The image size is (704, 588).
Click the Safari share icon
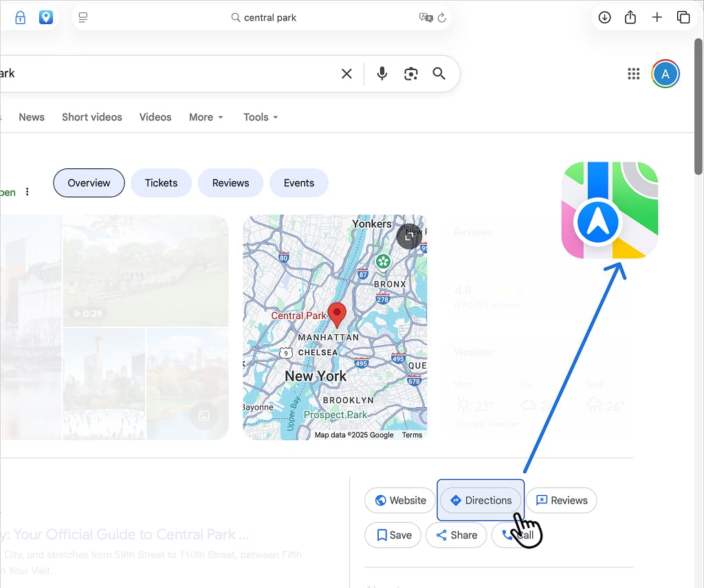pyautogui.click(x=630, y=18)
